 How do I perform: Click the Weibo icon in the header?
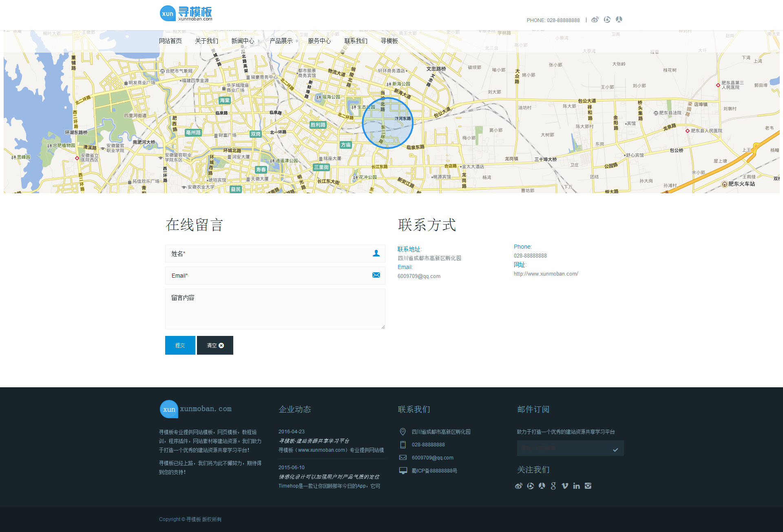pyautogui.click(x=595, y=20)
